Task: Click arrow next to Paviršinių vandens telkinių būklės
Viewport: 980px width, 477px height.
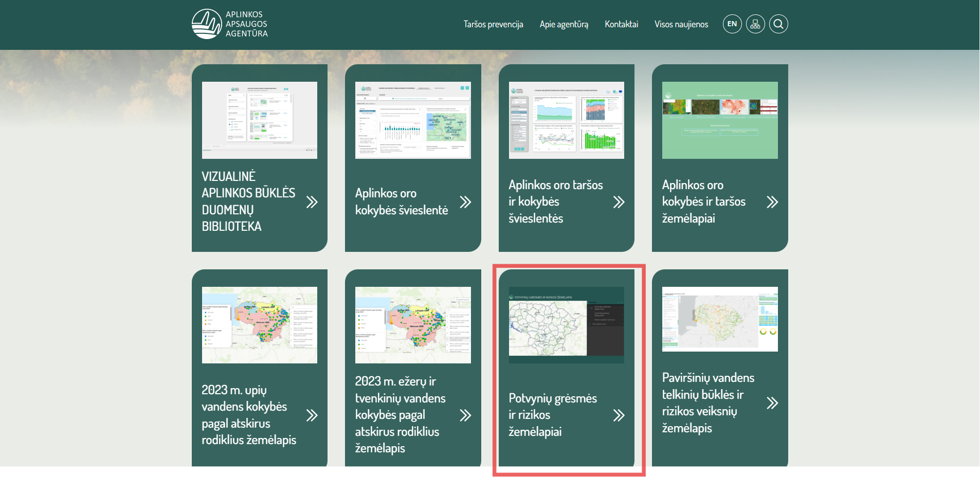Action: click(x=772, y=403)
